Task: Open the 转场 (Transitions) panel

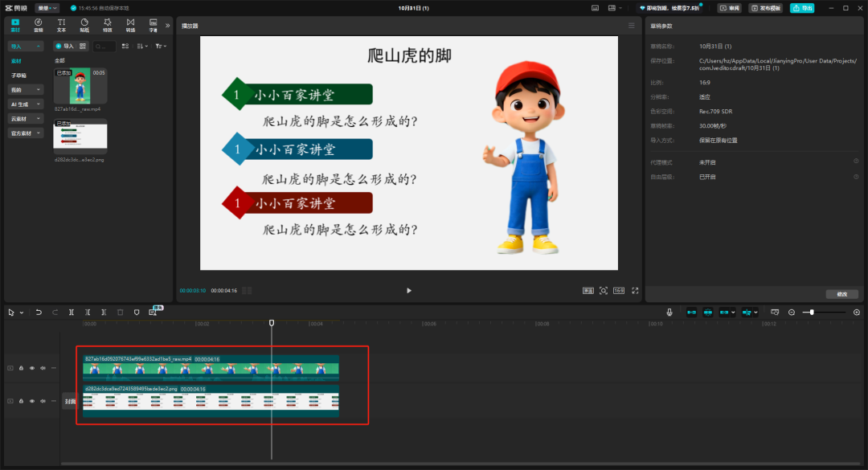Action: click(x=132, y=26)
